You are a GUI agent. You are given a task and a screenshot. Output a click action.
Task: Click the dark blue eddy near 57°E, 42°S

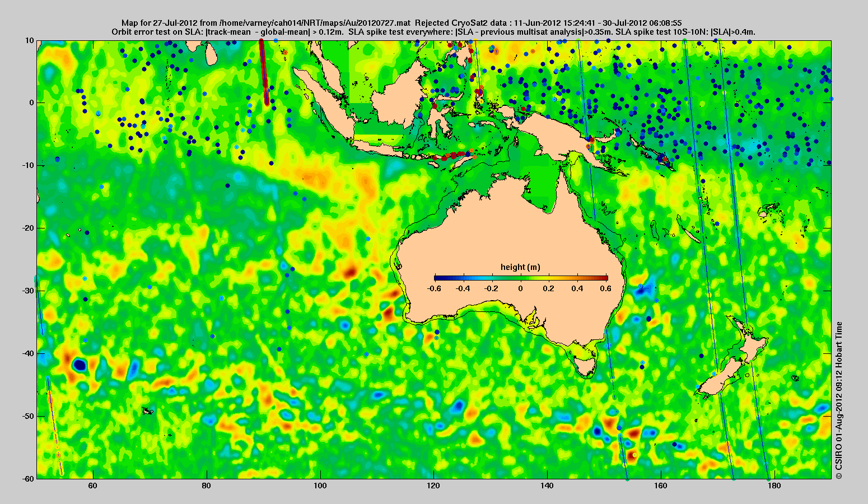(x=80, y=365)
